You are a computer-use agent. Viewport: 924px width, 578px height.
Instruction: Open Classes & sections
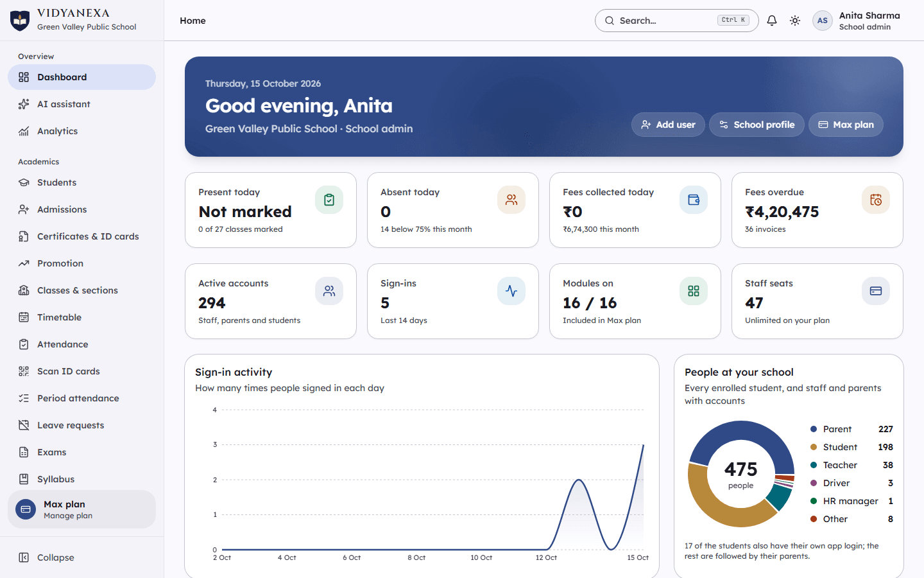(81, 290)
